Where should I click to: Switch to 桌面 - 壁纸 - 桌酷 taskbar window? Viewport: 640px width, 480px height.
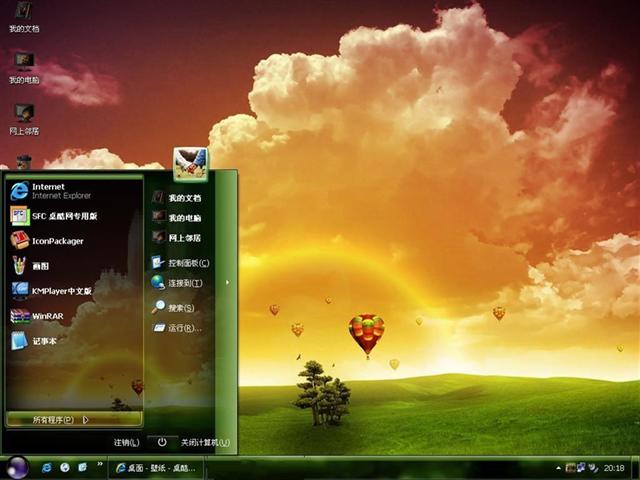156,468
